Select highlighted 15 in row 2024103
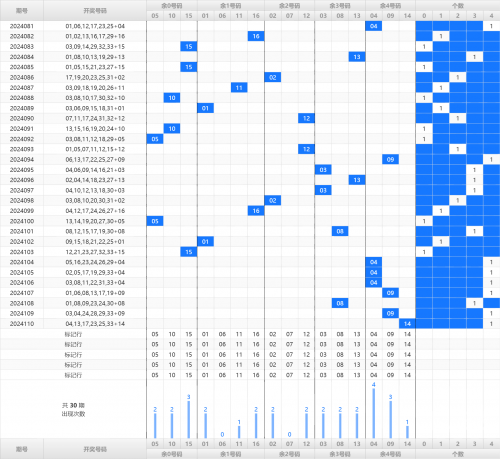The height and width of the screenshot is (459, 500). 189,252
